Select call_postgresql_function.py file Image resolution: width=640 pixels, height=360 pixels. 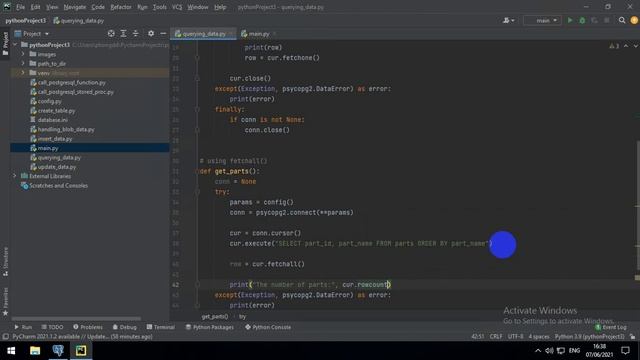tap(71, 82)
